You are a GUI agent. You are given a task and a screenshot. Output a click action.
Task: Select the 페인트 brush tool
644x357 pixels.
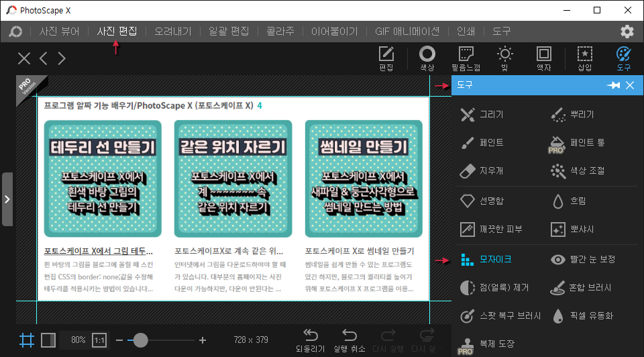482,142
